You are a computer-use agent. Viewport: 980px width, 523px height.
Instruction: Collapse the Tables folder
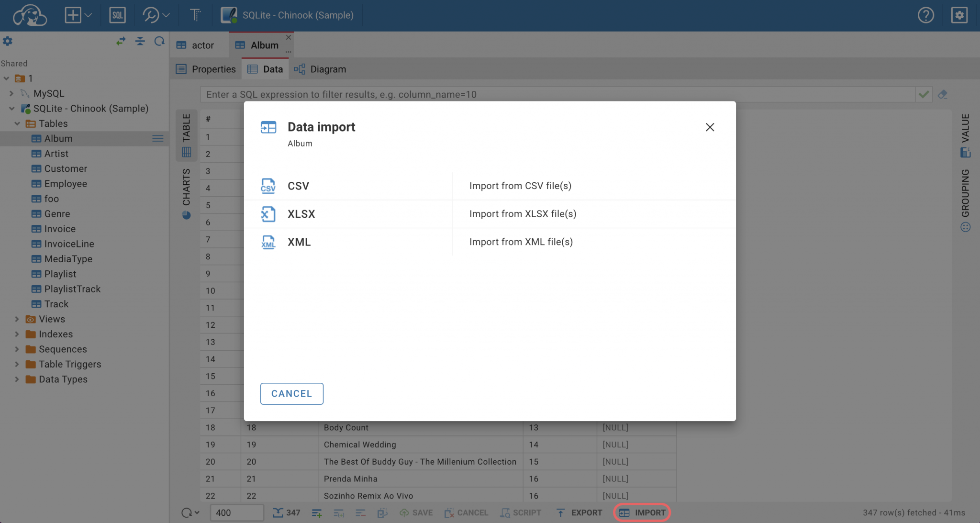(x=17, y=124)
